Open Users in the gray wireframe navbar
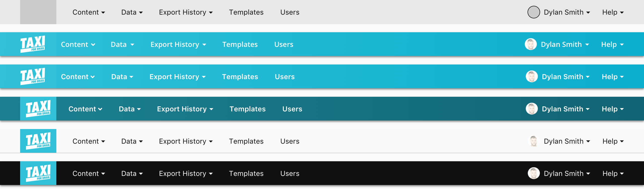The image size is (644, 189). (x=290, y=12)
